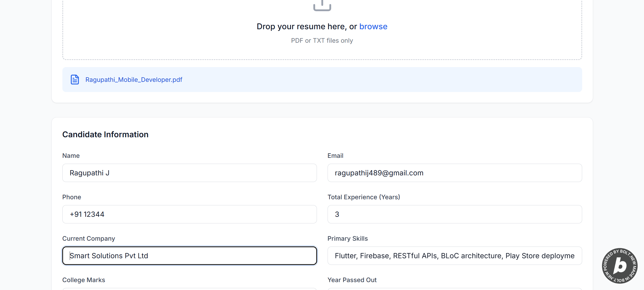Click the College Marks label
This screenshot has height=290, width=644.
point(83,280)
